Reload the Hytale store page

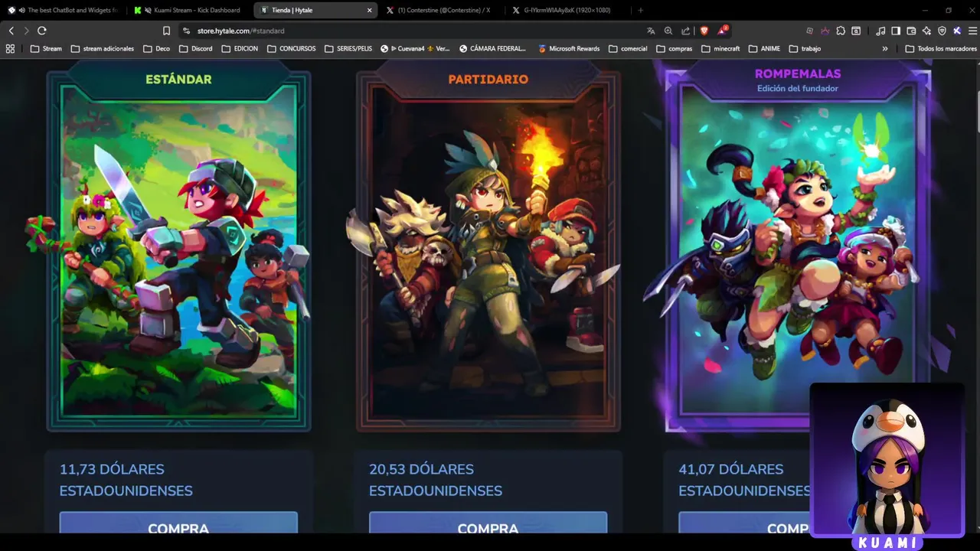(41, 31)
